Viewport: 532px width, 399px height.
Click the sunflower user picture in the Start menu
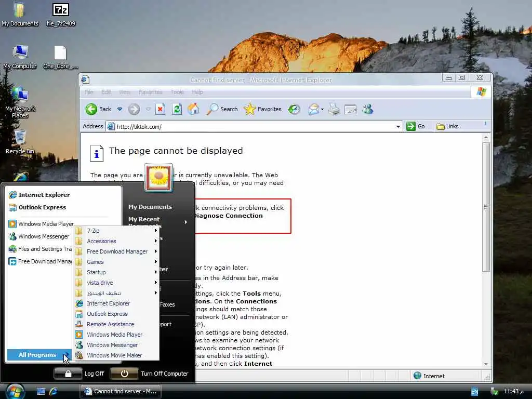(158, 178)
